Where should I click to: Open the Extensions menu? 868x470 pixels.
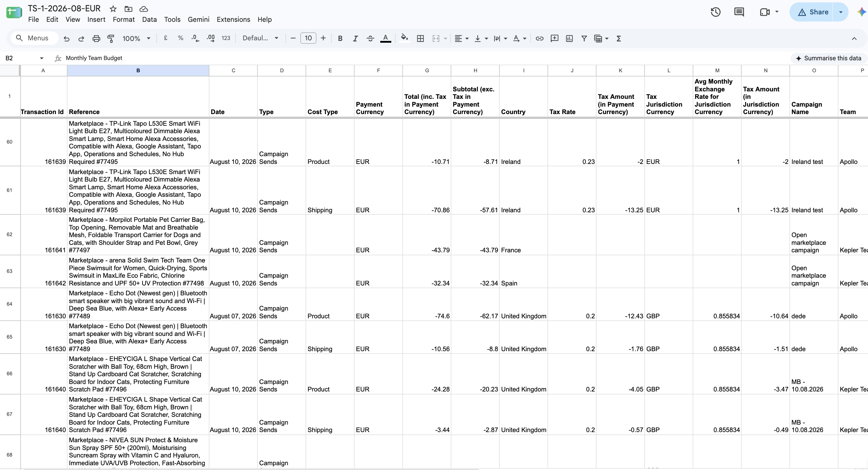click(x=233, y=19)
